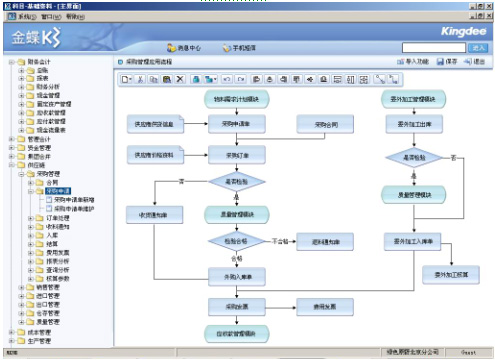Click the search input field under Kingdee
The width and height of the screenshot is (495, 362).
point(433,48)
